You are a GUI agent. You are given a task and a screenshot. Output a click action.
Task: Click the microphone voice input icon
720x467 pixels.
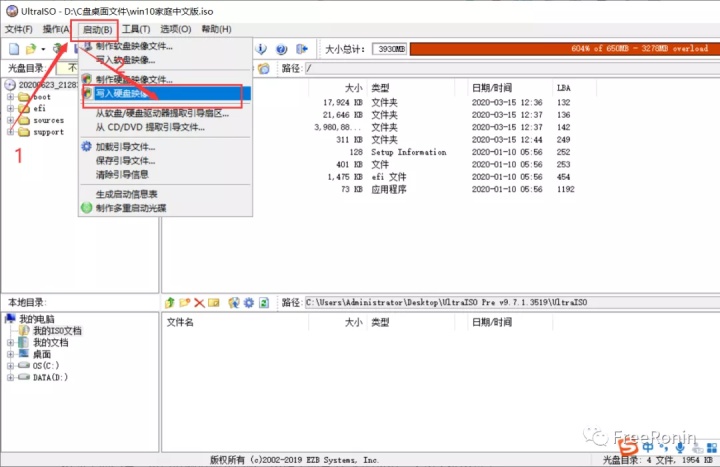[680, 447]
